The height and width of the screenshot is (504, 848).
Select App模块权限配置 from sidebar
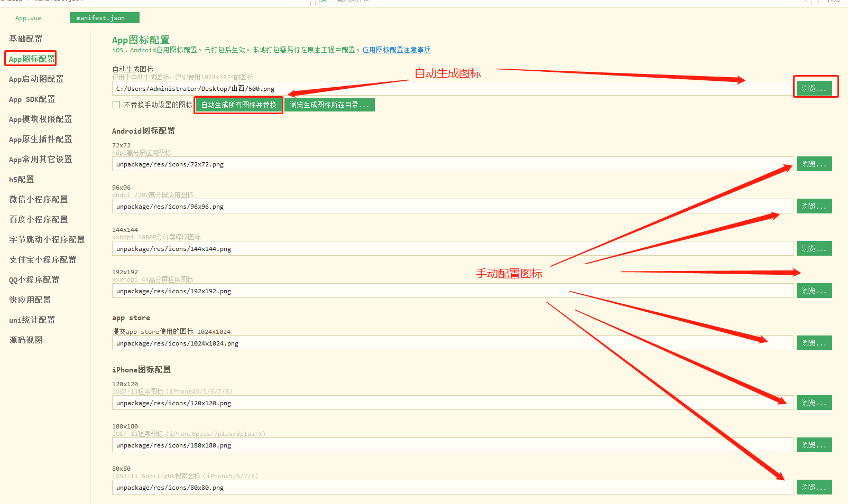(x=40, y=119)
